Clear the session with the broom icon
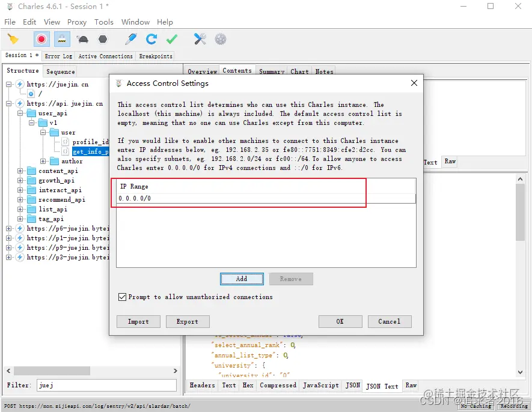The width and height of the screenshot is (532, 412). 13,39
